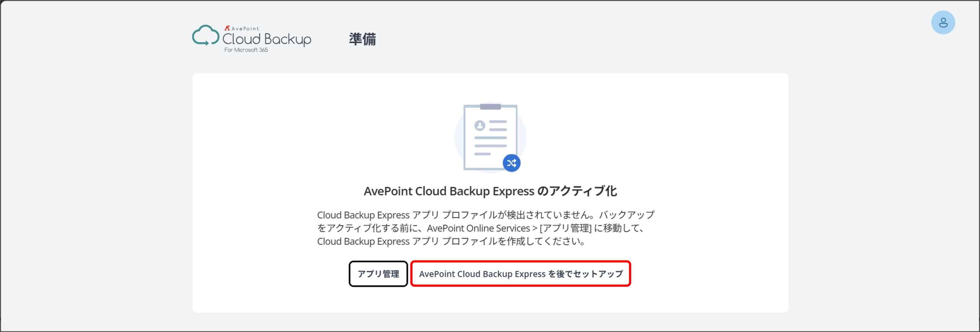Click the blue shuffle badge icon
Viewport: 980px width, 332px height.
pyautogui.click(x=511, y=163)
